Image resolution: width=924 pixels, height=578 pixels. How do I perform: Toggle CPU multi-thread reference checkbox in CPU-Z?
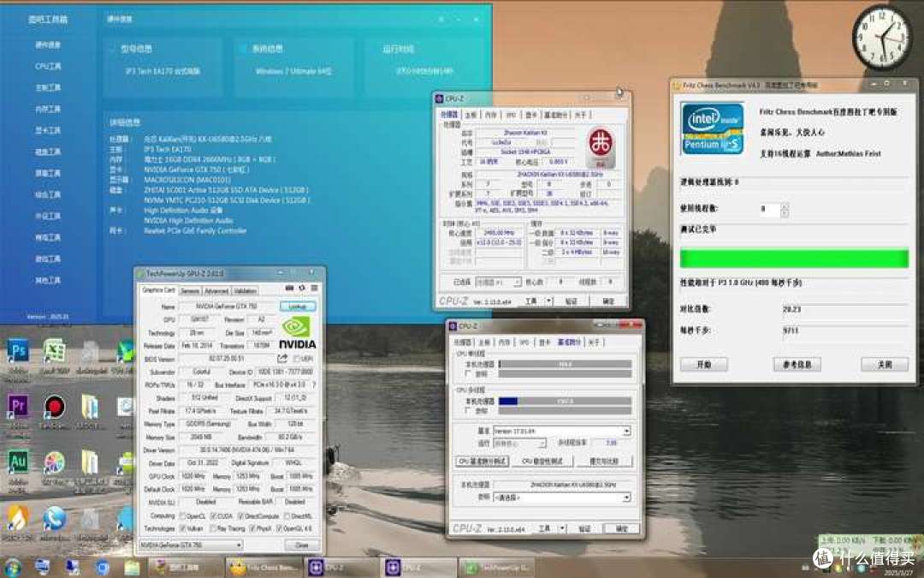click(469, 410)
